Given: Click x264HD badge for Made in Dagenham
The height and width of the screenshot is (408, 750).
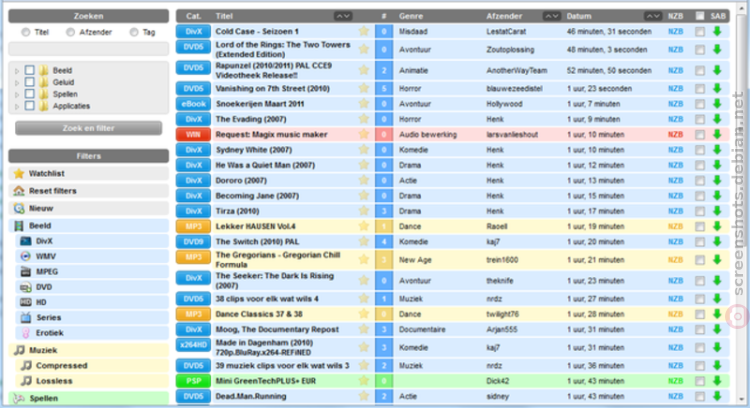Looking at the screenshot, I should point(193,345).
